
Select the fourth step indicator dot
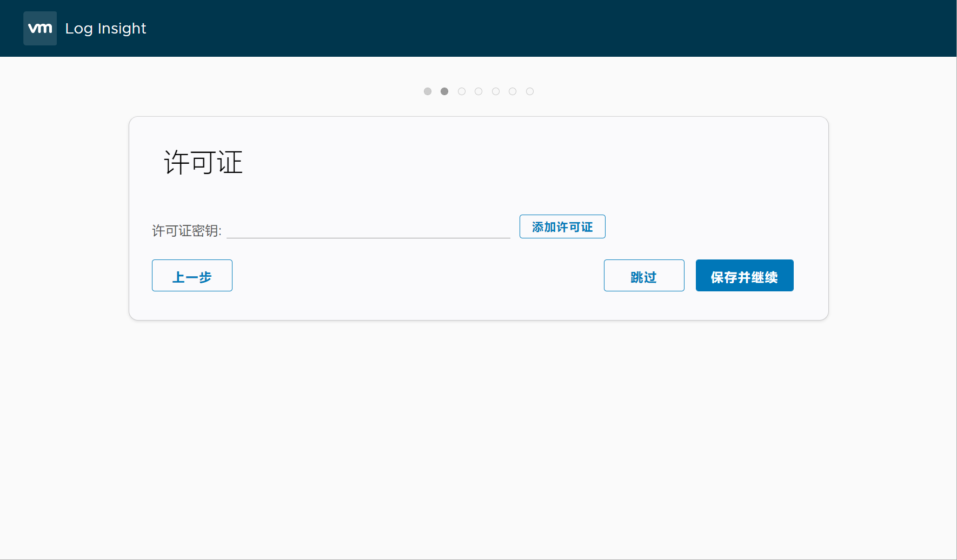(x=478, y=91)
